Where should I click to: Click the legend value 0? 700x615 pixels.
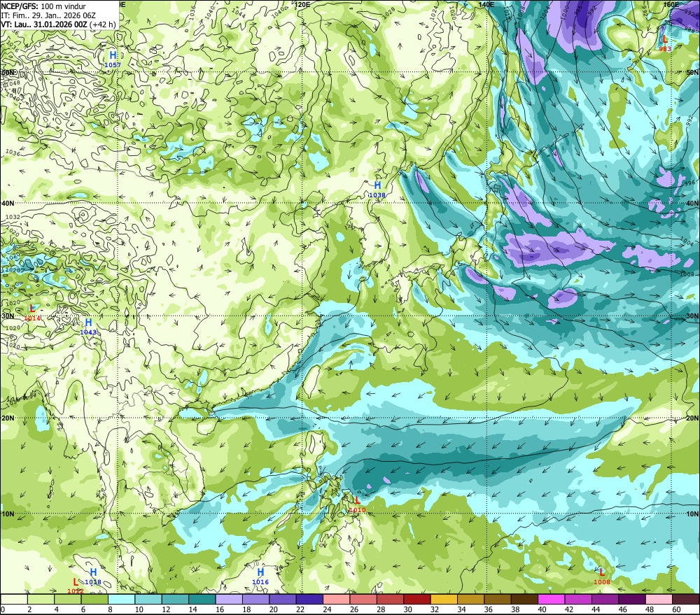point(3,609)
